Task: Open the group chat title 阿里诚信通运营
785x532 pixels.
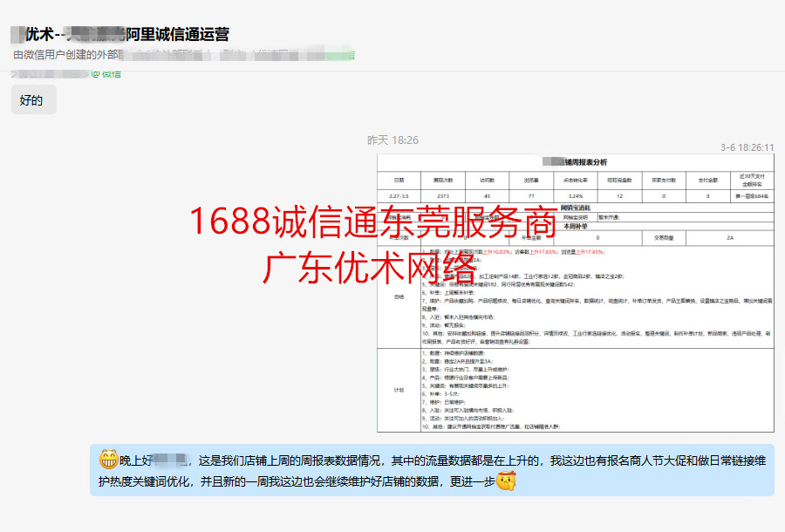Action: coord(178,35)
